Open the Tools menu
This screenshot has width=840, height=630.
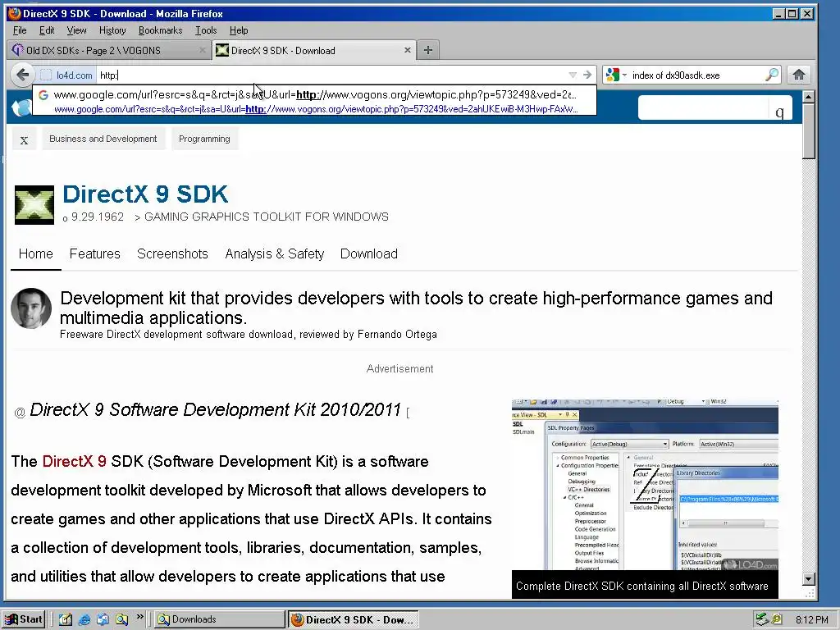click(206, 30)
